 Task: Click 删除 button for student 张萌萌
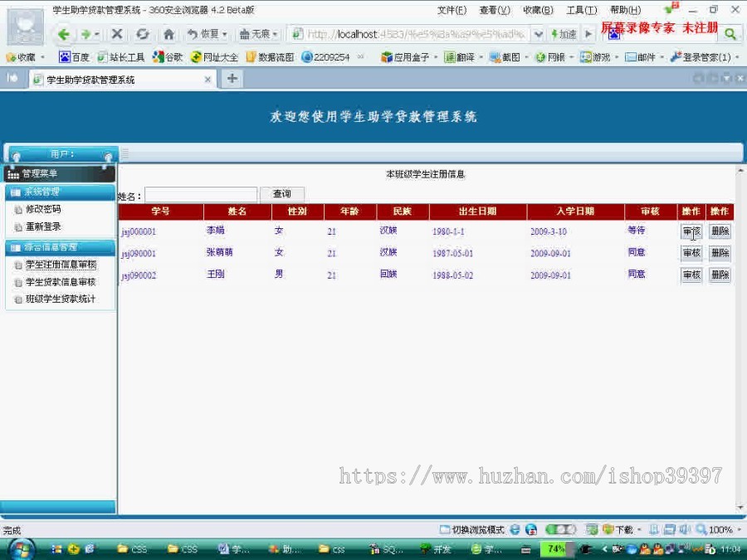[x=720, y=253]
